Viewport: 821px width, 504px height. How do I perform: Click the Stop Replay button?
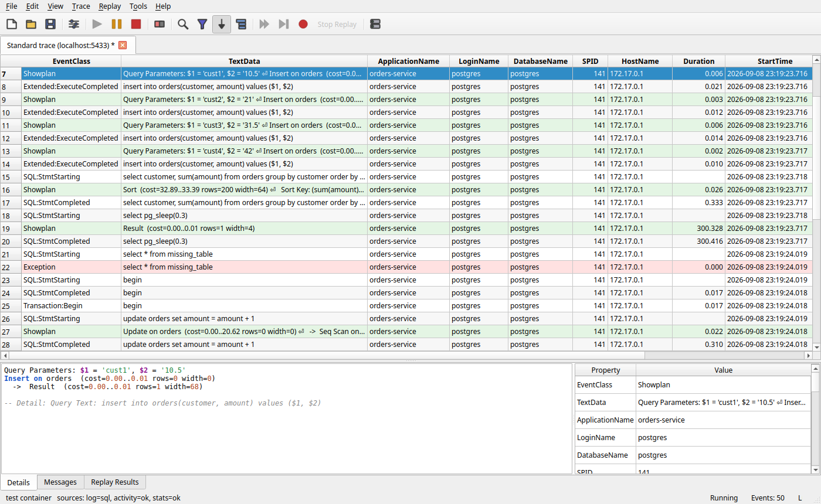tap(337, 24)
